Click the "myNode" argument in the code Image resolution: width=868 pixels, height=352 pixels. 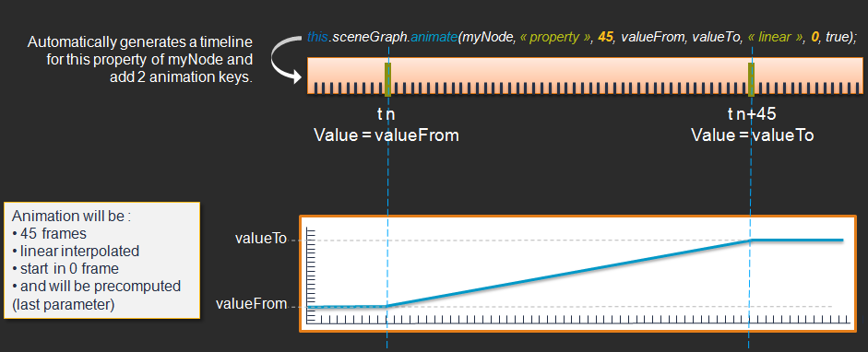coord(489,38)
